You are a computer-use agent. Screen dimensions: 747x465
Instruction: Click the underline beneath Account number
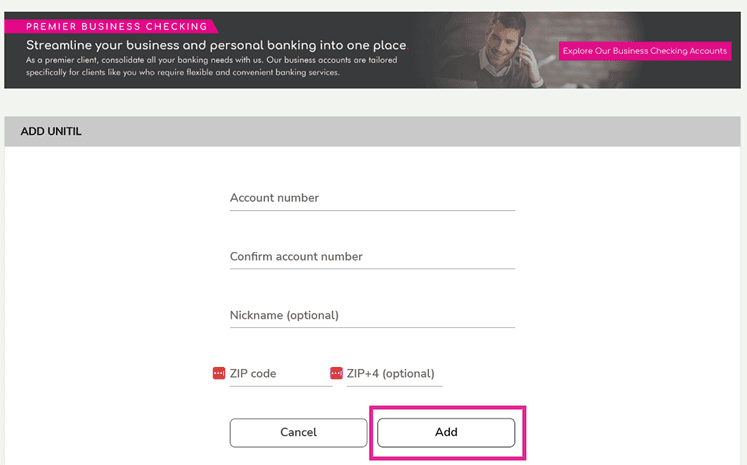(372, 210)
